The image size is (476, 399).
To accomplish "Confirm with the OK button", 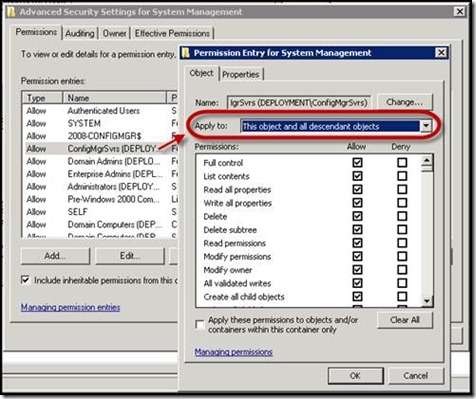I will coord(355,376).
